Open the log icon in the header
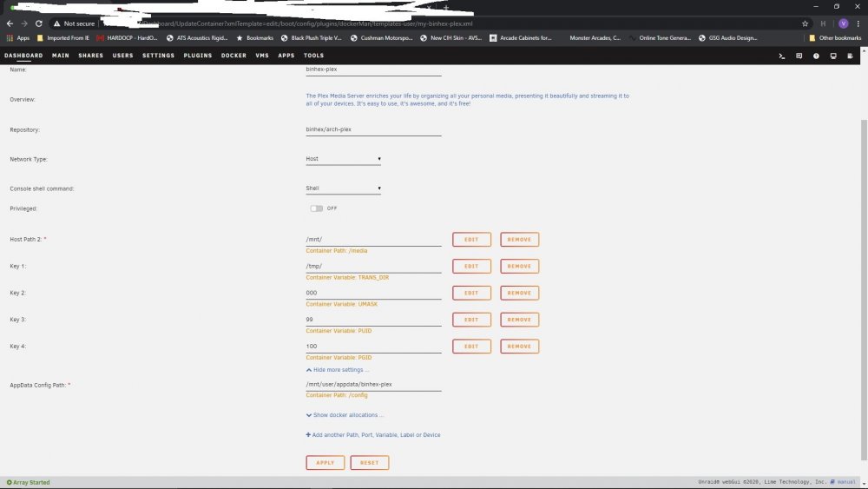The height and width of the screenshot is (489, 868). 851,56
